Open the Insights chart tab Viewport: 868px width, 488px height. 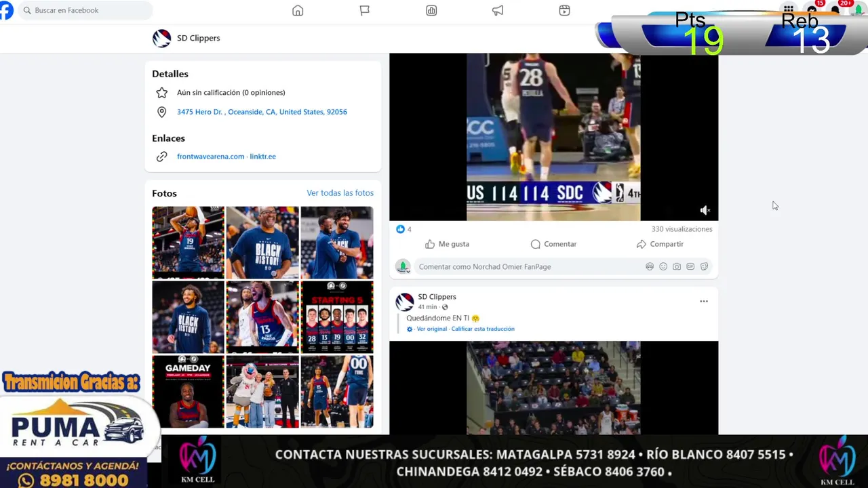[431, 10]
